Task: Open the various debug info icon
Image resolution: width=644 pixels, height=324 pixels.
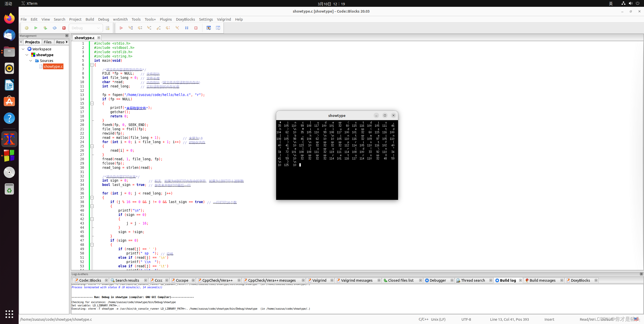Action: [x=218, y=28]
